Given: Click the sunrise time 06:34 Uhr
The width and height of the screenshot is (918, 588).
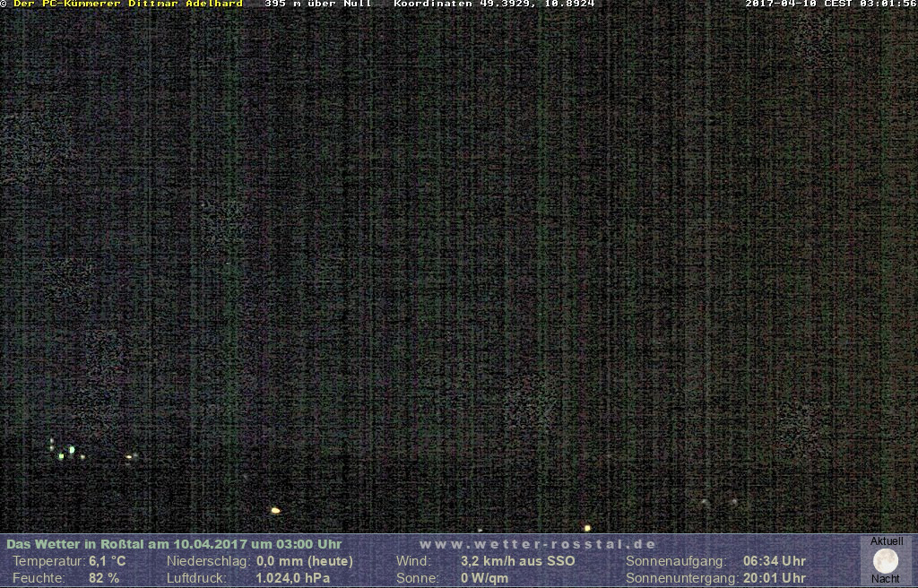Looking at the screenshot, I should (x=774, y=561).
